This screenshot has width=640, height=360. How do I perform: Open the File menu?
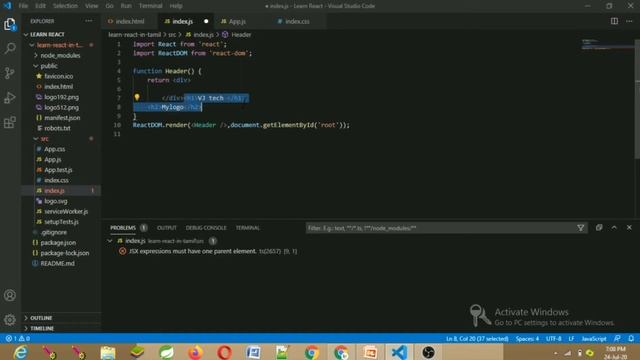tap(23, 6)
